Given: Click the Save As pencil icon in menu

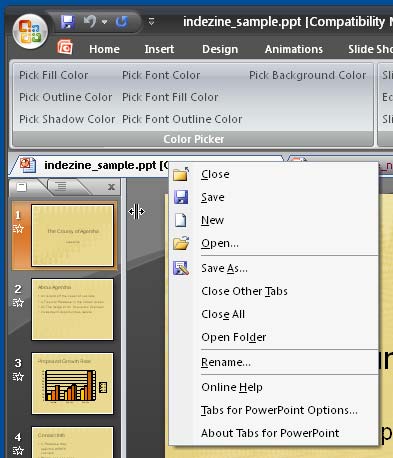Looking at the screenshot, I should pyautogui.click(x=181, y=268).
